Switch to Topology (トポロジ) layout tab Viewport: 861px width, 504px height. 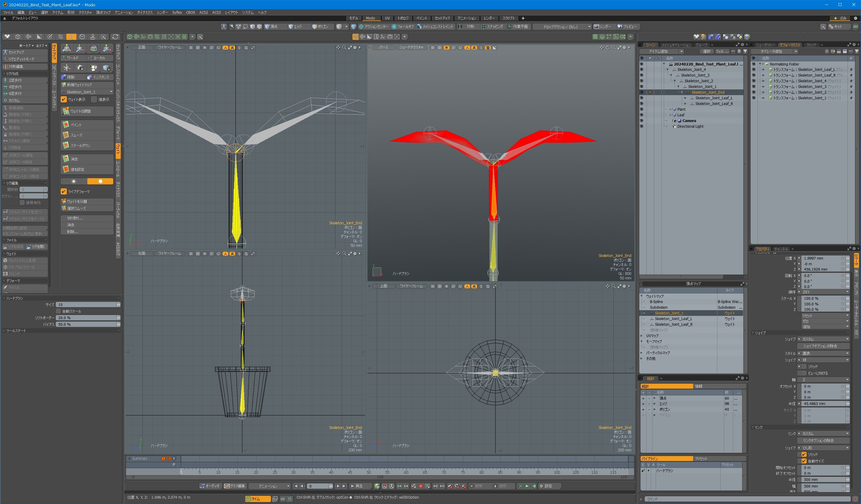[403, 18]
